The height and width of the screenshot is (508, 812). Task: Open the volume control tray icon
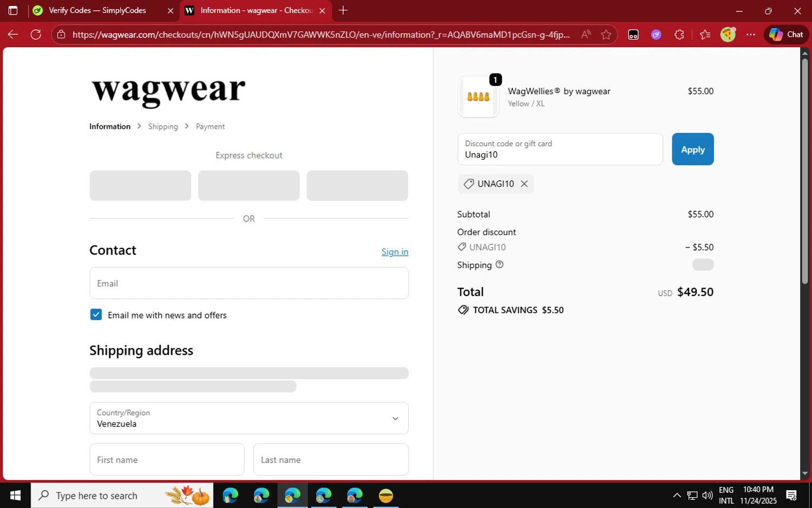(x=708, y=496)
